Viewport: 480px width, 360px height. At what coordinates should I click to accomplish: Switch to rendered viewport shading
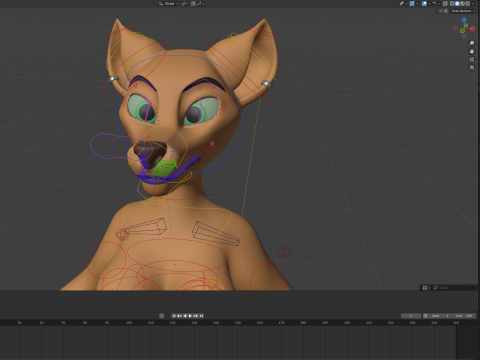point(468,4)
